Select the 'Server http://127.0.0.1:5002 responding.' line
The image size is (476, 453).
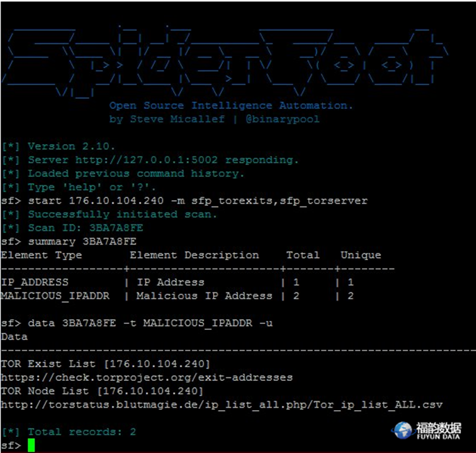(163, 160)
